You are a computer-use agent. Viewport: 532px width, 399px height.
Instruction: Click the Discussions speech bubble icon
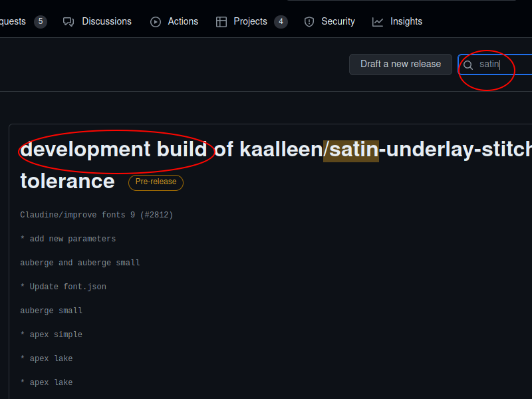point(68,22)
